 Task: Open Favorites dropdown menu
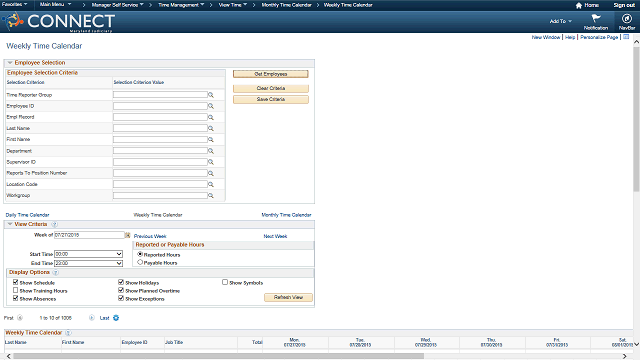[x=14, y=4]
